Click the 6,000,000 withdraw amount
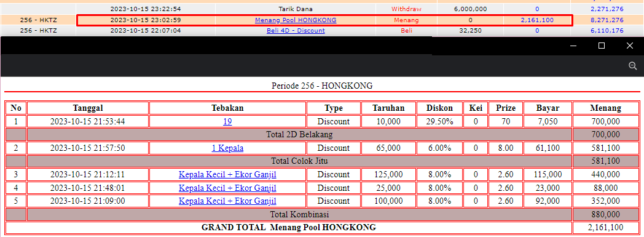The height and width of the screenshot is (237, 644). tap(471, 9)
